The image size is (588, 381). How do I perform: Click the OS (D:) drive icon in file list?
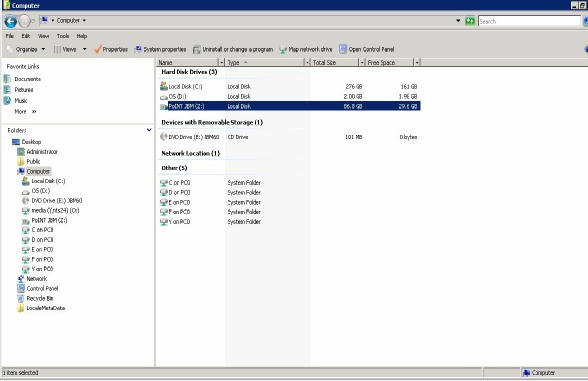164,97
